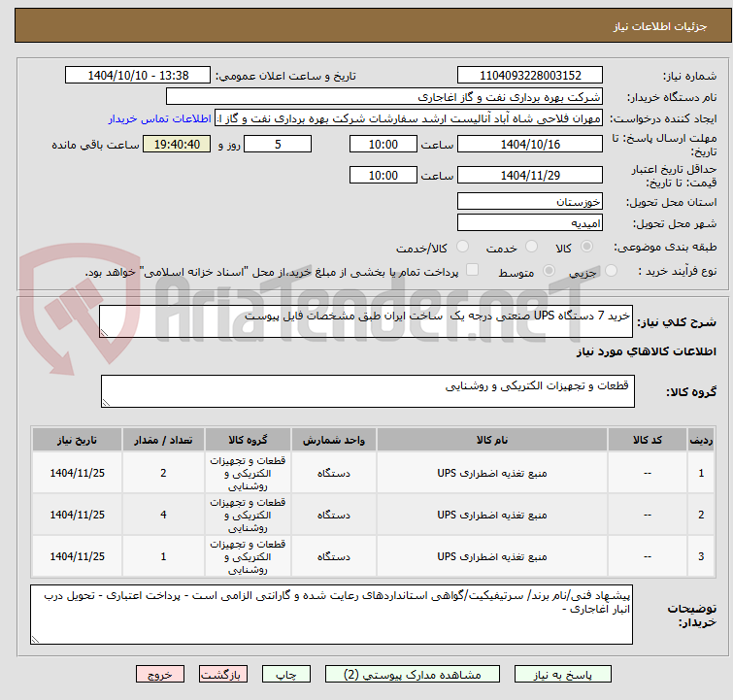Click the اطلاعات کالاهای مورد نیاز heading

pyautogui.click(x=646, y=351)
